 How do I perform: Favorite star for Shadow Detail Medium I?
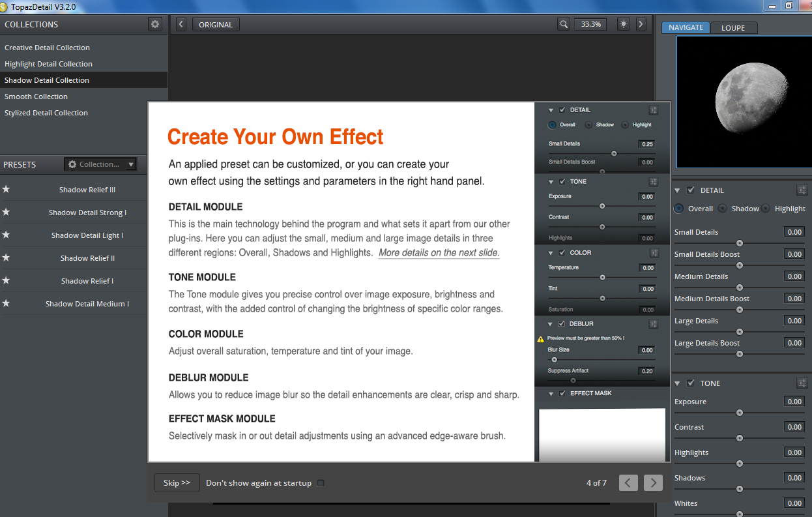pyautogui.click(x=6, y=304)
